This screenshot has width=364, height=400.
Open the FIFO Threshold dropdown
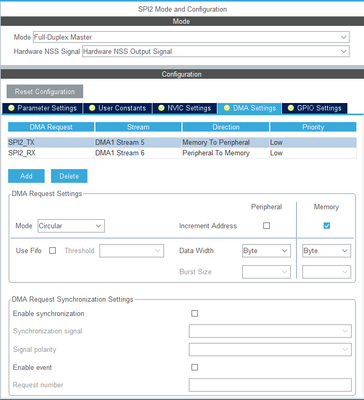tap(132, 251)
